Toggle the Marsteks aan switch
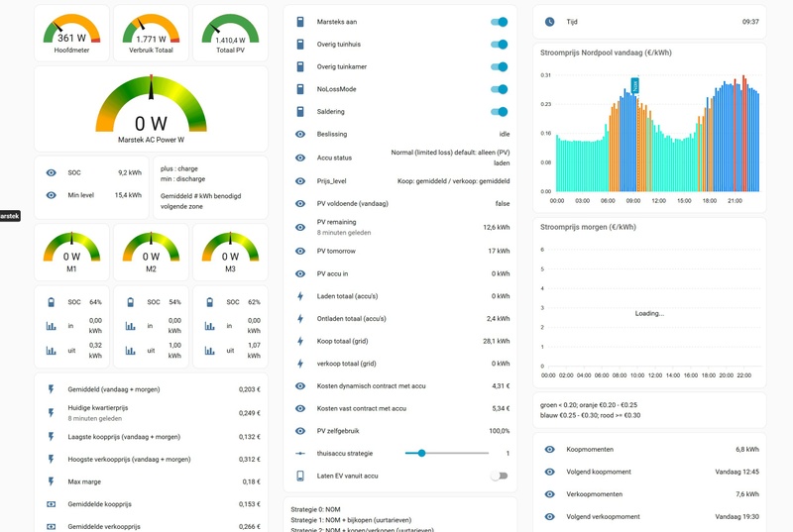The image size is (793, 532). pyautogui.click(x=500, y=22)
